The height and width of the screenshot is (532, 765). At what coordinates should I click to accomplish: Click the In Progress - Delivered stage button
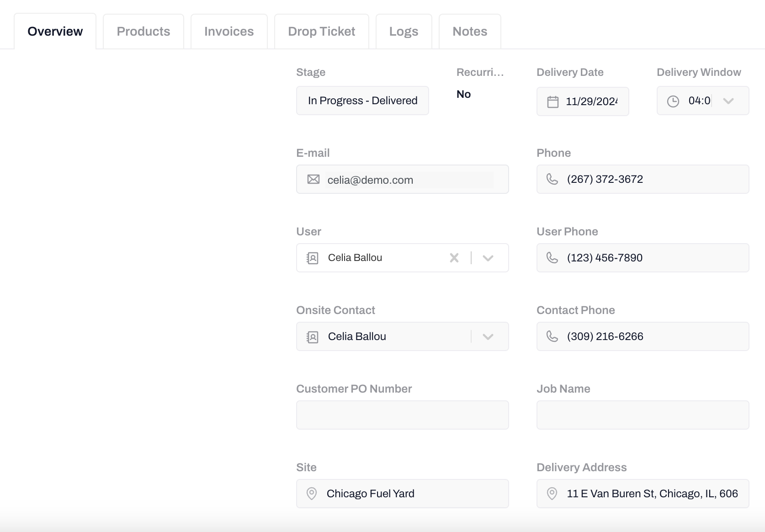[x=362, y=101]
